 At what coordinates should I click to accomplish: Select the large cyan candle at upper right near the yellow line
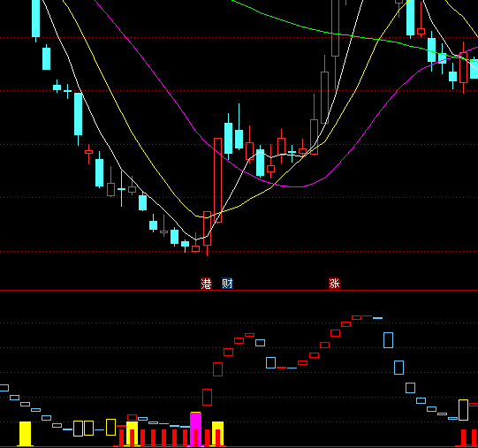tap(410, 18)
